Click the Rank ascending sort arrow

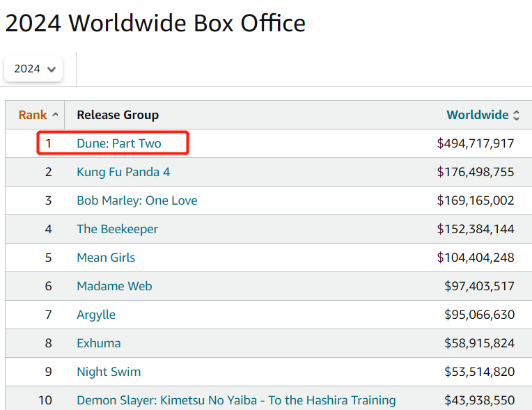coord(55,115)
